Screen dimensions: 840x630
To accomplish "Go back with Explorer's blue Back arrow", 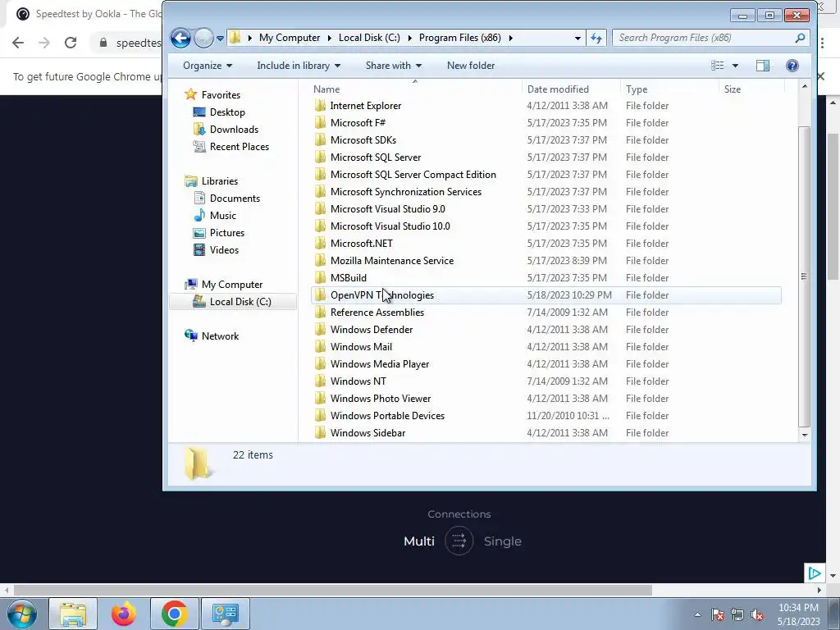I will pyautogui.click(x=180, y=38).
